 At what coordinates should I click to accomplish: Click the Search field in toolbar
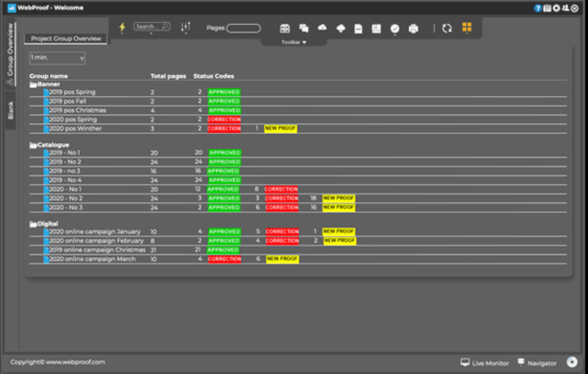tap(152, 27)
